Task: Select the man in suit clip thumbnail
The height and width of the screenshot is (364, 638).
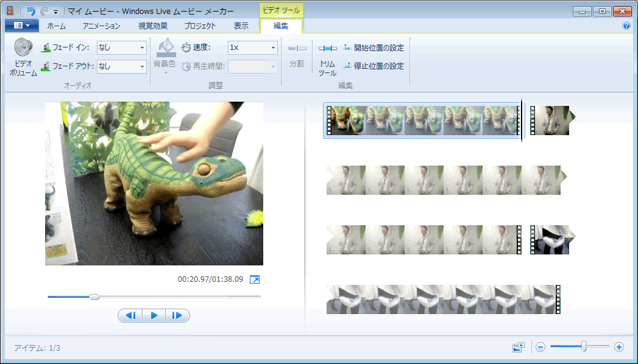Action: [550, 121]
